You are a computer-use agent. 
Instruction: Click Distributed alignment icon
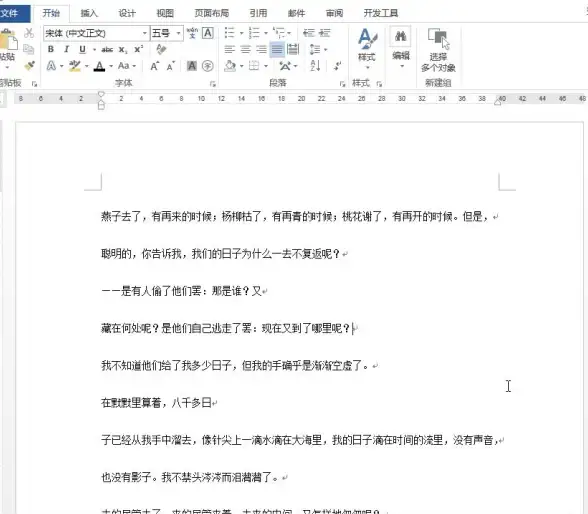[x=293, y=49]
